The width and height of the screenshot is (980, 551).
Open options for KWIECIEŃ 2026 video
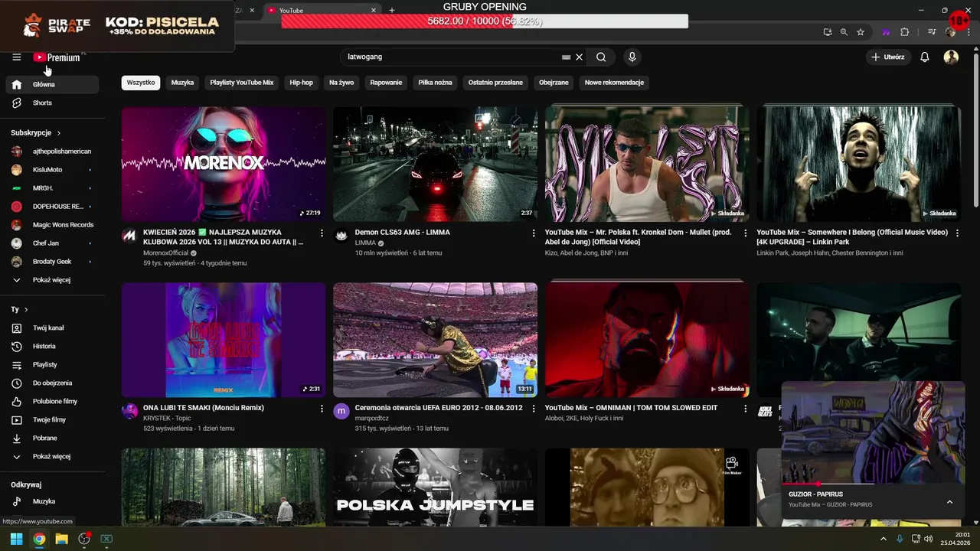point(322,233)
